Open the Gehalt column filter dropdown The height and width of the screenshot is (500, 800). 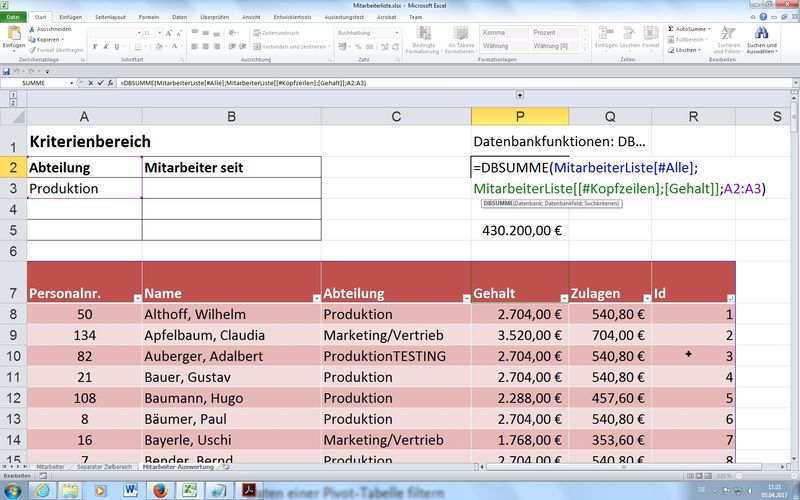tap(562, 298)
